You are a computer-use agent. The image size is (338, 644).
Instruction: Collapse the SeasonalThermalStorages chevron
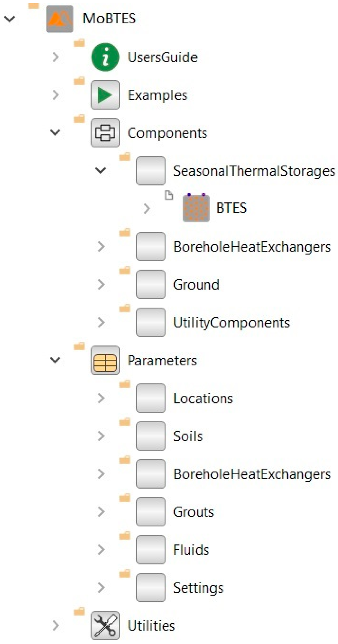coord(101,170)
